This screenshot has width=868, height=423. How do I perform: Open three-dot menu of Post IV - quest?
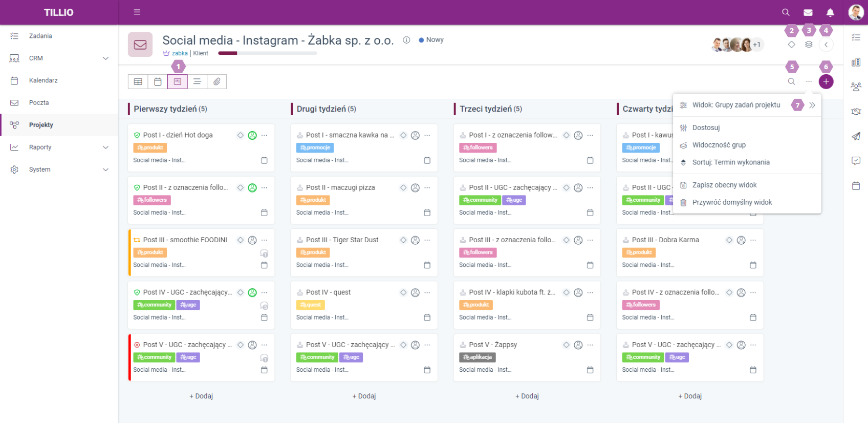click(427, 292)
